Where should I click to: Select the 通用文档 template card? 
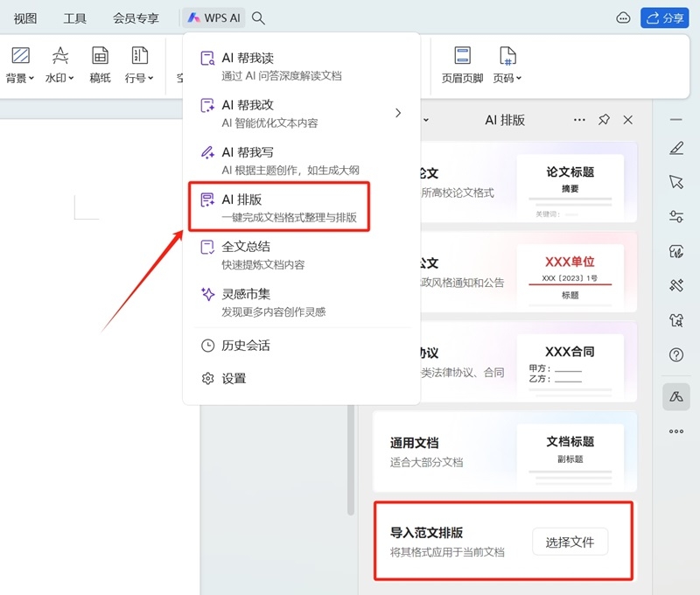505,451
